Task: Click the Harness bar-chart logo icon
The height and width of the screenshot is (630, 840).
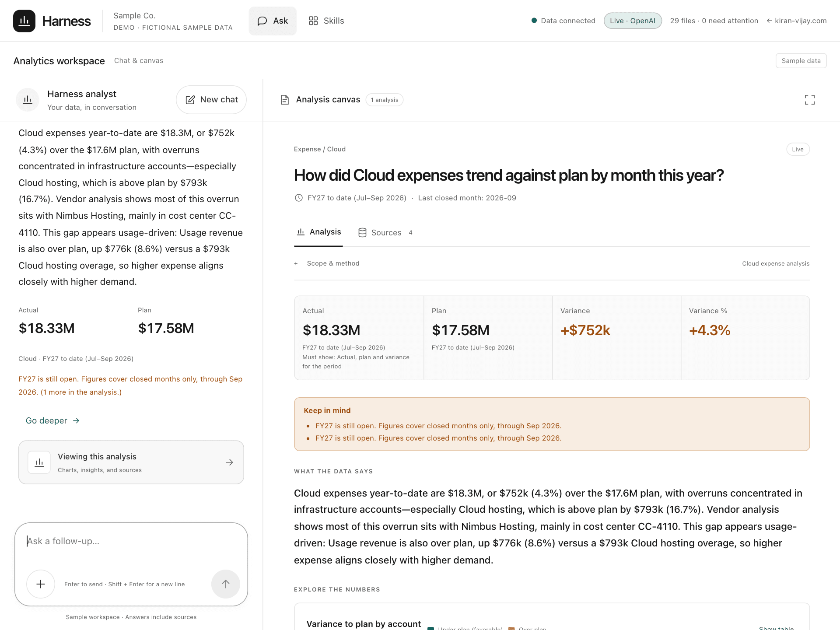Action: [x=24, y=21]
